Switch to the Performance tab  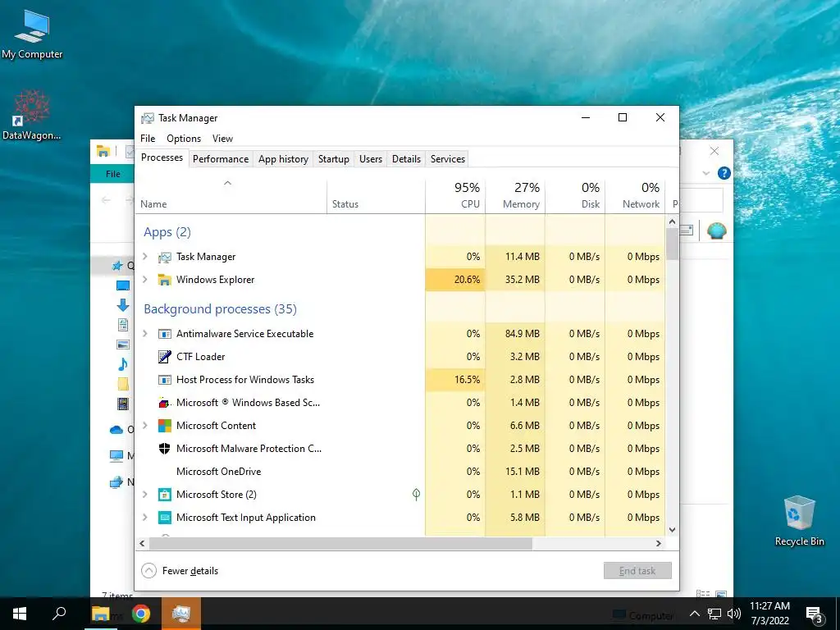221,159
